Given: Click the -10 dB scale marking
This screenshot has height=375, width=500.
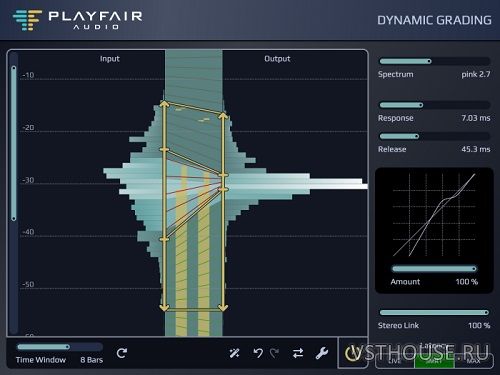Looking at the screenshot, I should (x=28, y=75).
